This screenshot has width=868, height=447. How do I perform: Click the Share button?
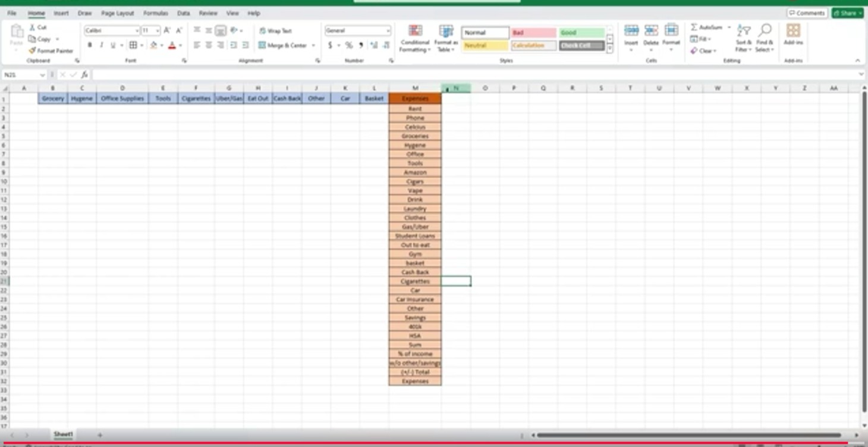coord(847,13)
